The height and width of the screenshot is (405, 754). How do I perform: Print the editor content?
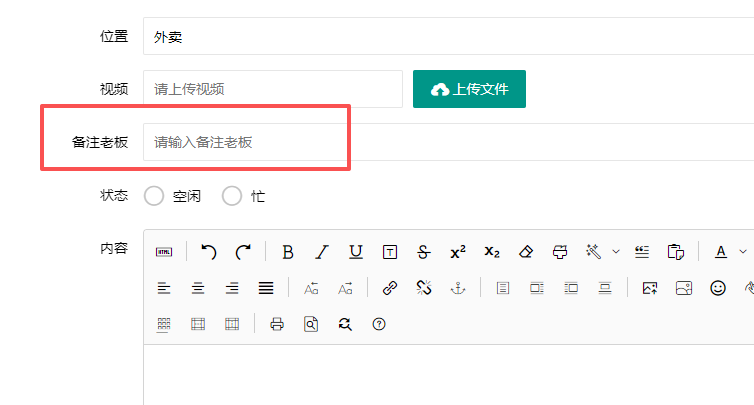point(277,324)
